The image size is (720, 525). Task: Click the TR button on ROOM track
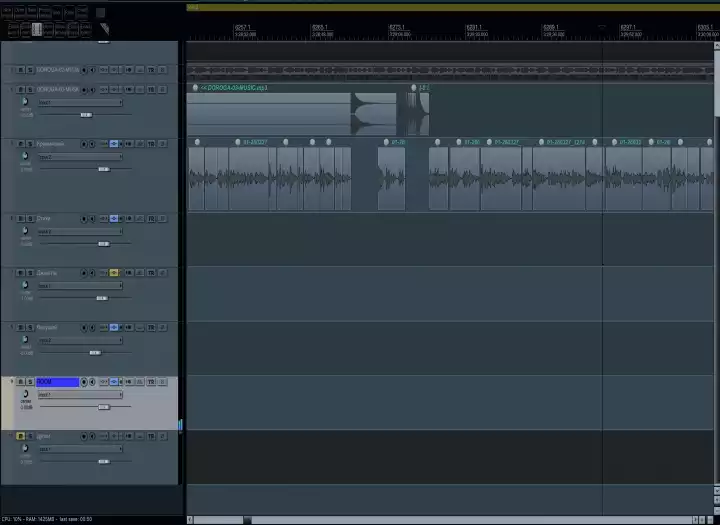click(151, 382)
